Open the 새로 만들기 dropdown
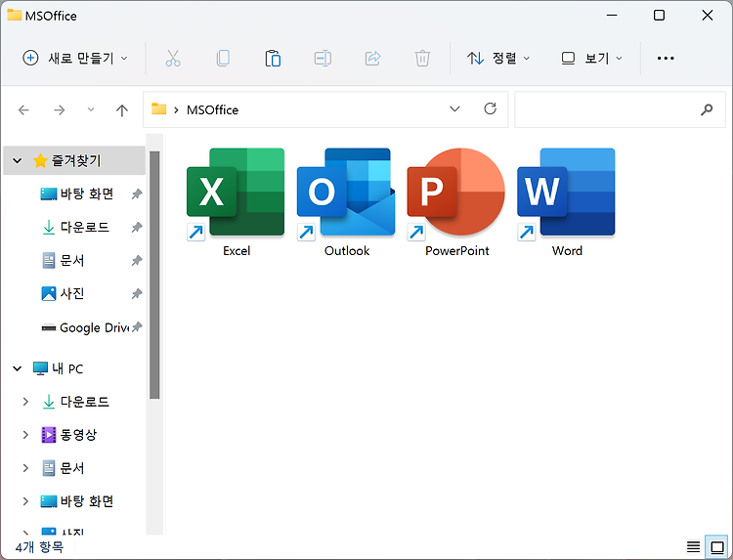This screenshot has width=733, height=560. pyautogui.click(x=75, y=59)
